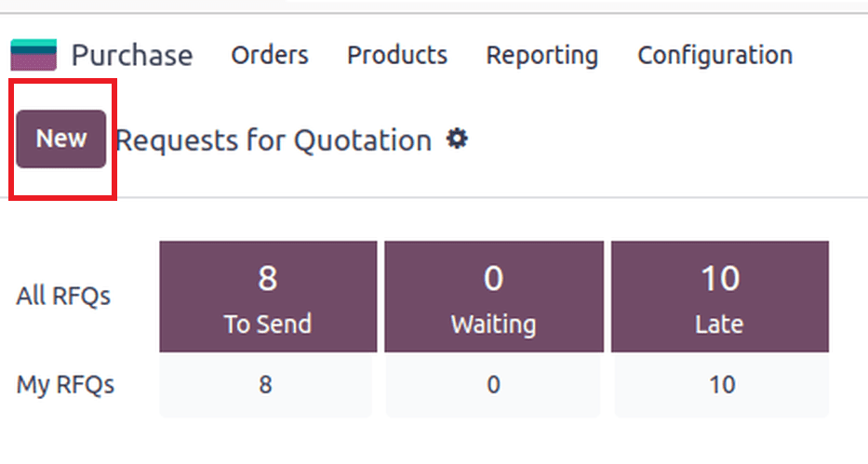Select the All RFQs row label
Image resolution: width=868 pixels, height=464 pixels.
click(63, 296)
